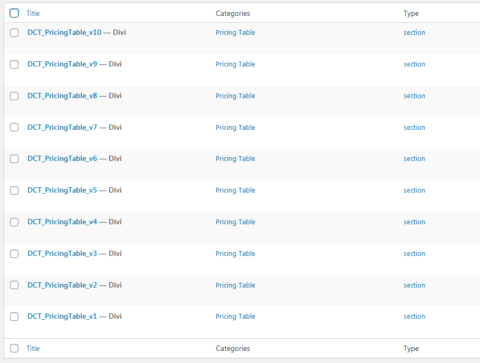Image resolution: width=480 pixels, height=363 pixels.
Task: Check the box for DCT_PricingTable_v10
Action: click(14, 33)
